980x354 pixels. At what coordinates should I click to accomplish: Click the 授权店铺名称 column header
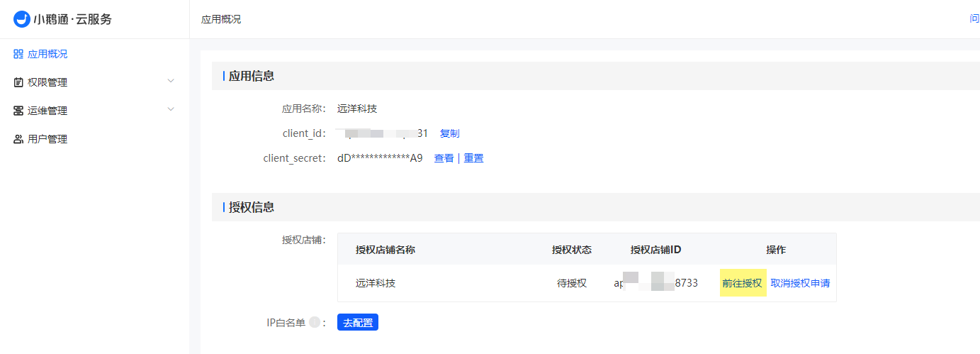point(385,250)
